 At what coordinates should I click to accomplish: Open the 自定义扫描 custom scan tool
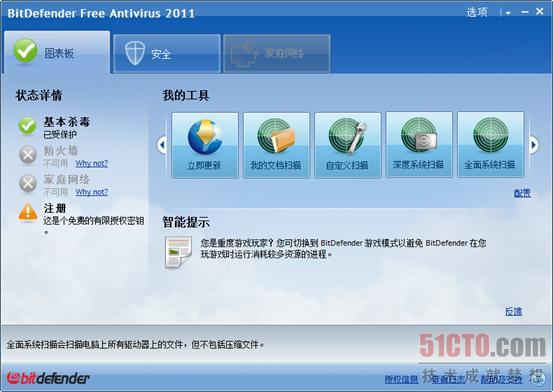[347, 145]
